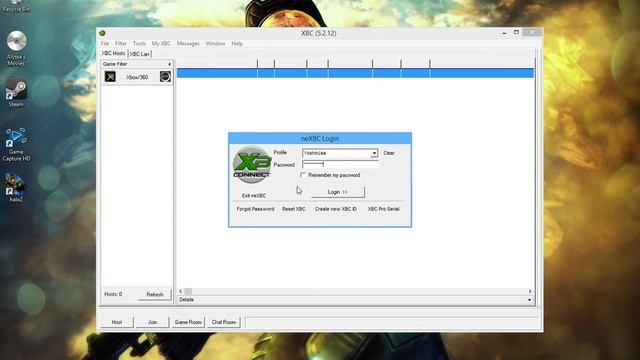
Task: Open the Window menu
Action: (216, 44)
